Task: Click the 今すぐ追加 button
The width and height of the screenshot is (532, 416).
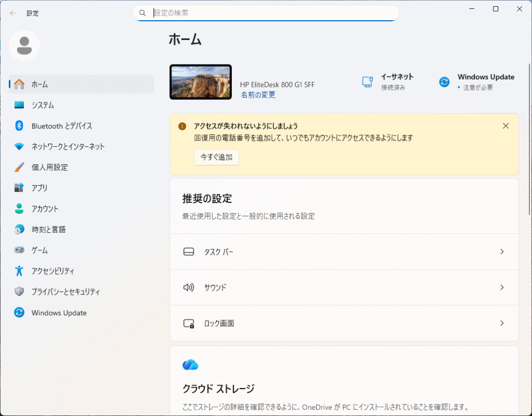Action: click(x=216, y=157)
